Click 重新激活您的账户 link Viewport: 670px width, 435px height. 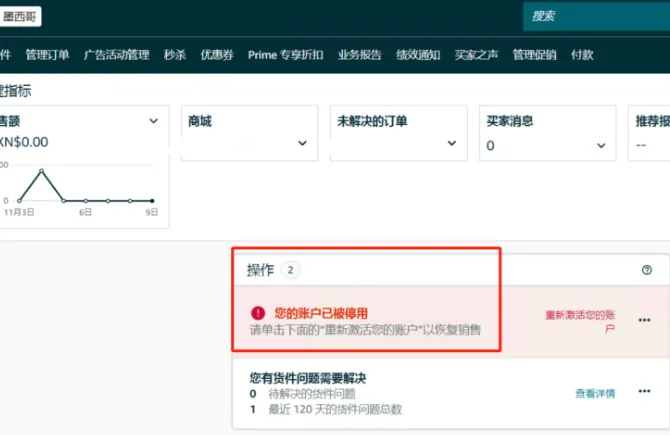point(580,321)
